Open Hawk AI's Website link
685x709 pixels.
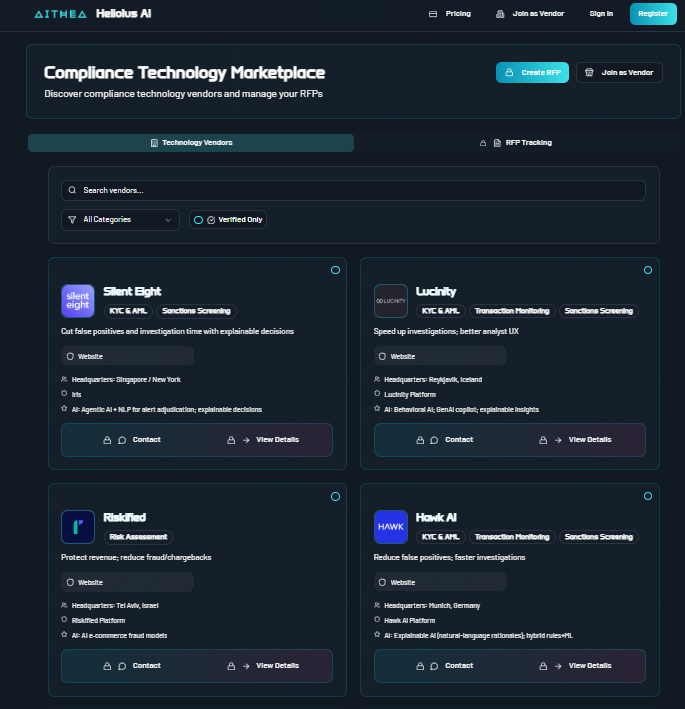coord(440,582)
